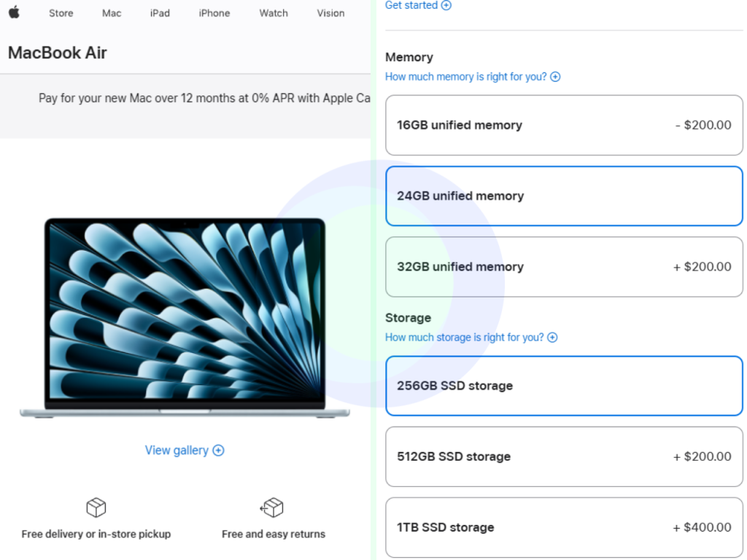Open the iPad menu
Screen dimensions: 747x560
[x=160, y=13]
